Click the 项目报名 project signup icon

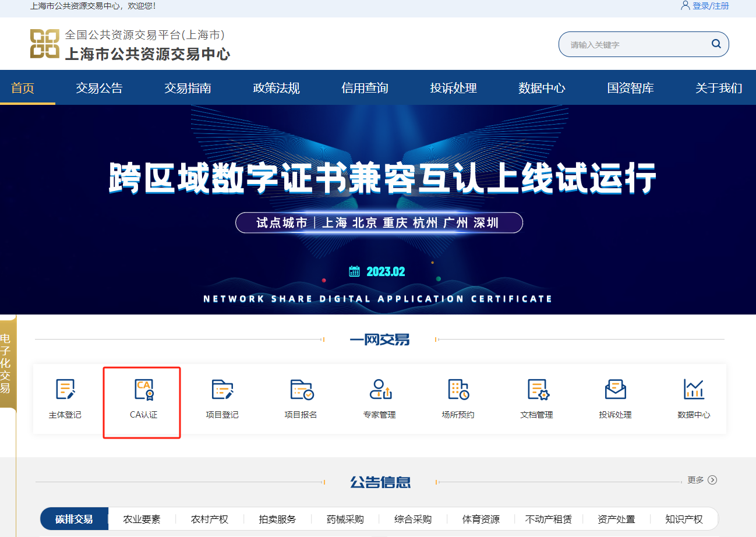301,399
